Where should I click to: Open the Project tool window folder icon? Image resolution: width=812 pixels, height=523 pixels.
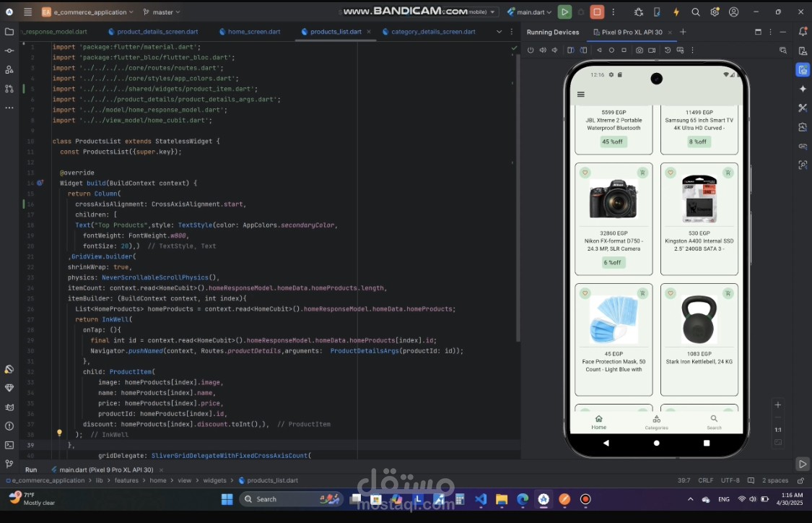point(9,32)
